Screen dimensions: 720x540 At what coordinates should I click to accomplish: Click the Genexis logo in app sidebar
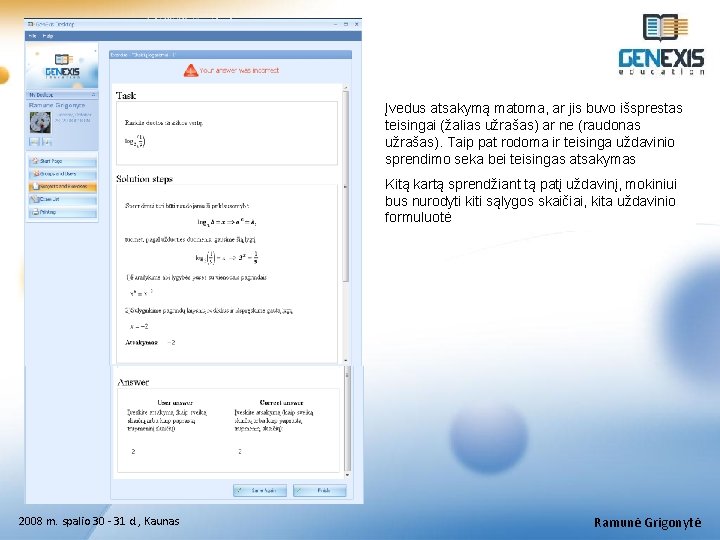[62, 66]
